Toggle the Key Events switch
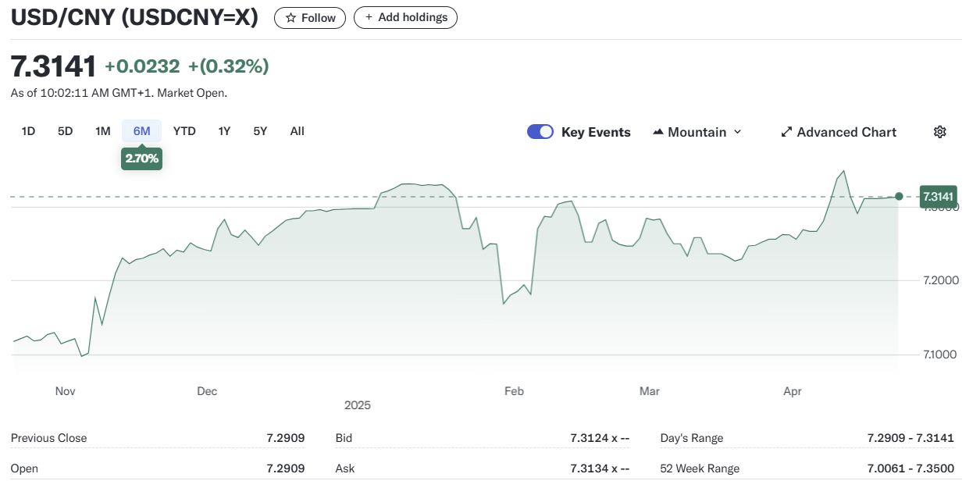Image resolution: width=980 pixels, height=488 pixels. pyautogui.click(x=540, y=132)
